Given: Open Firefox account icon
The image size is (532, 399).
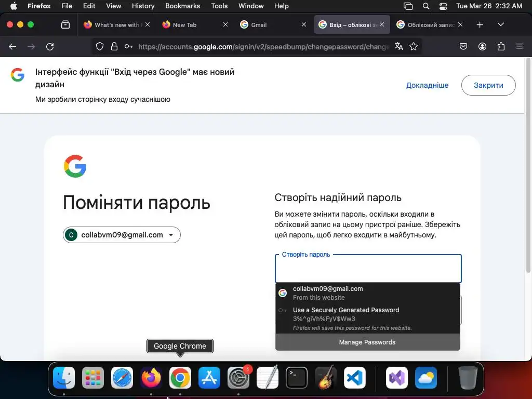Looking at the screenshot, I should (x=482, y=46).
